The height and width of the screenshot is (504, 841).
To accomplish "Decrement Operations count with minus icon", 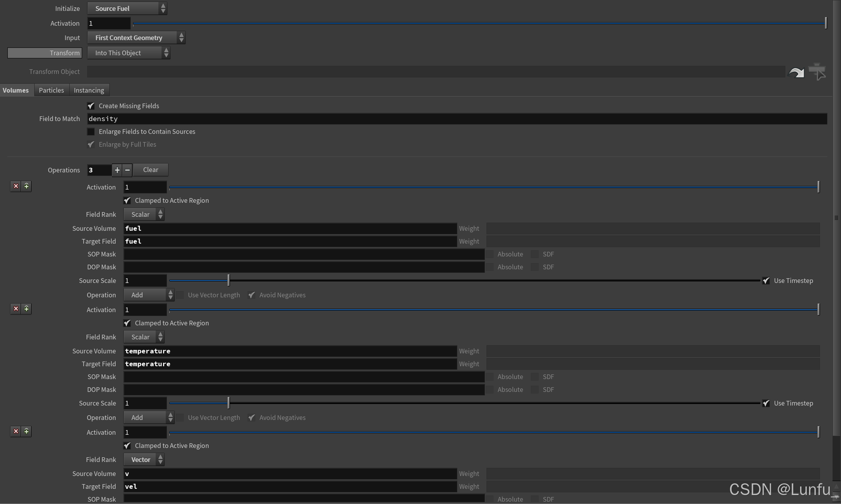I will [126, 170].
